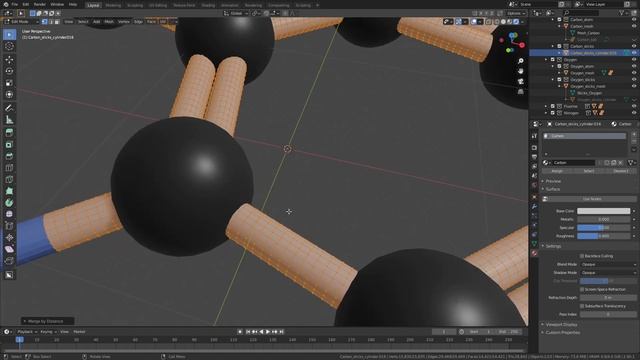Select the Edge Slide tool

point(9,226)
